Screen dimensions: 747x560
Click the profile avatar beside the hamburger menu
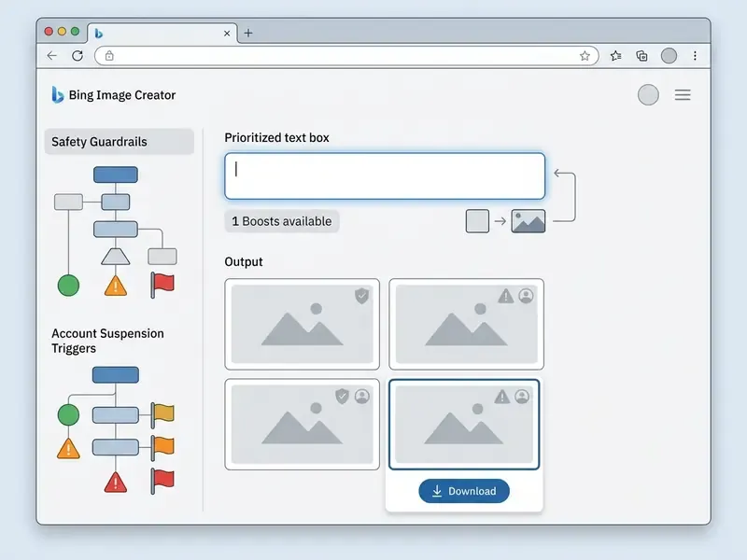(x=648, y=95)
